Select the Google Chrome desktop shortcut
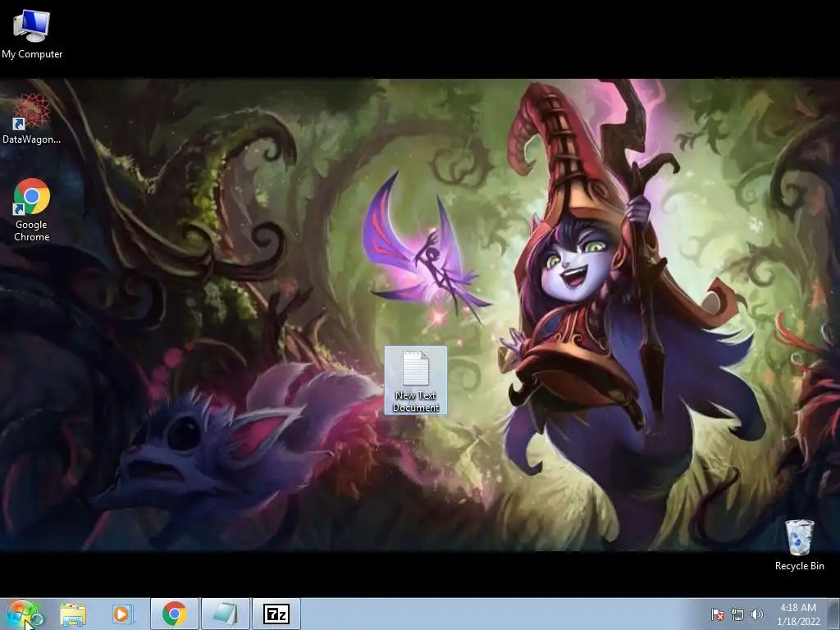 [x=32, y=209]
